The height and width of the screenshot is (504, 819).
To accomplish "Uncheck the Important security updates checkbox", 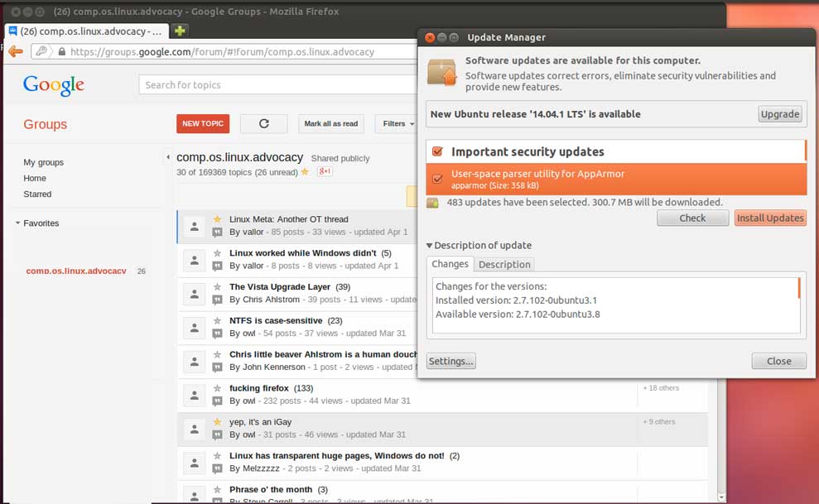I will 438,151.
